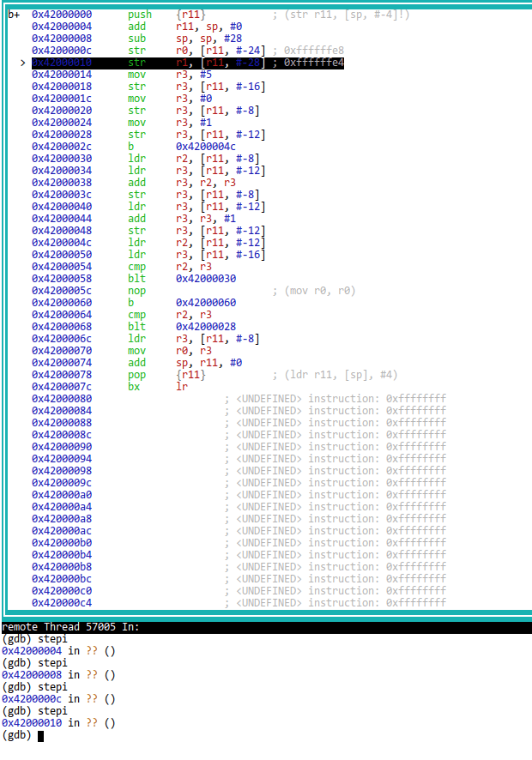Screen dimensions: 532x760
Task: Select address 0x42000048
Action: (x=62, y=231)
